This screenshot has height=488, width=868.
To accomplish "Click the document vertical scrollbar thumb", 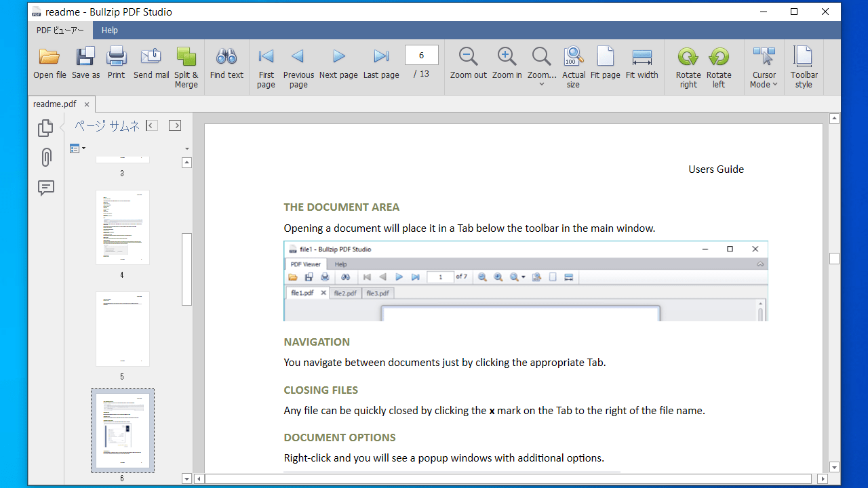I will coord(835,259).
